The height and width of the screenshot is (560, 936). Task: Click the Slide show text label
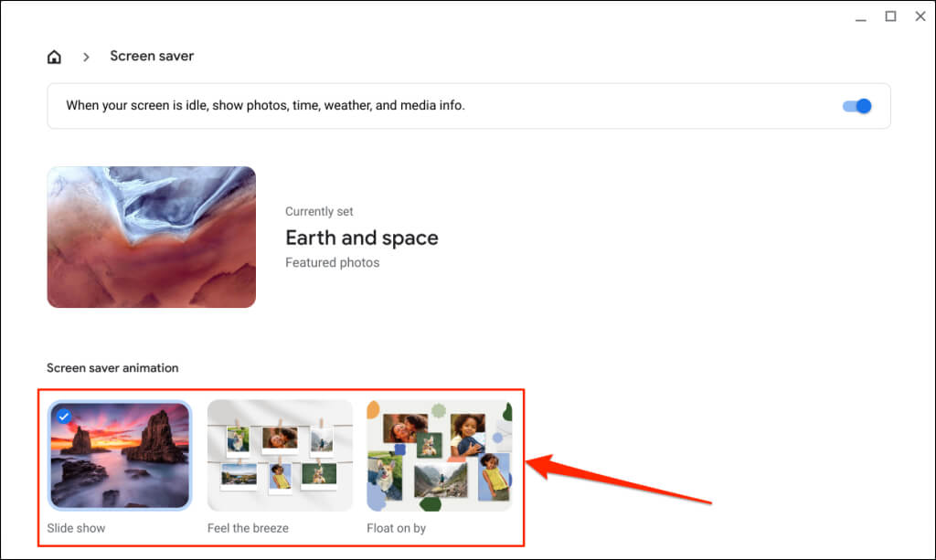[x=76, y=528]
